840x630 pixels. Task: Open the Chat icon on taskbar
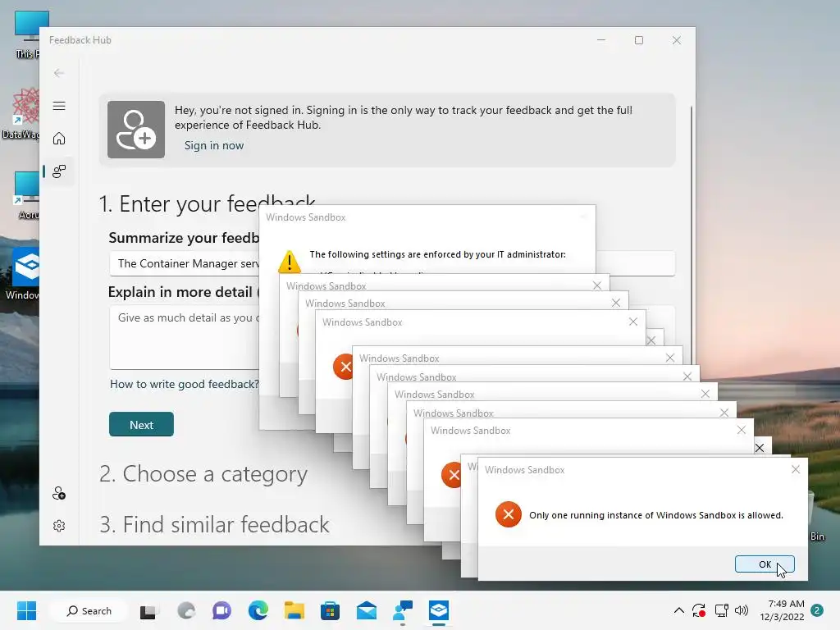point(221,610)
